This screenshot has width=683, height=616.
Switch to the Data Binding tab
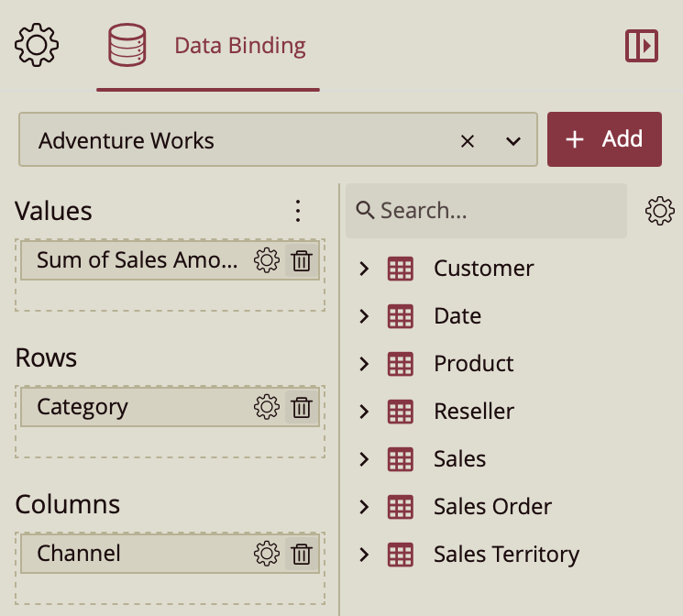(208, 46)
